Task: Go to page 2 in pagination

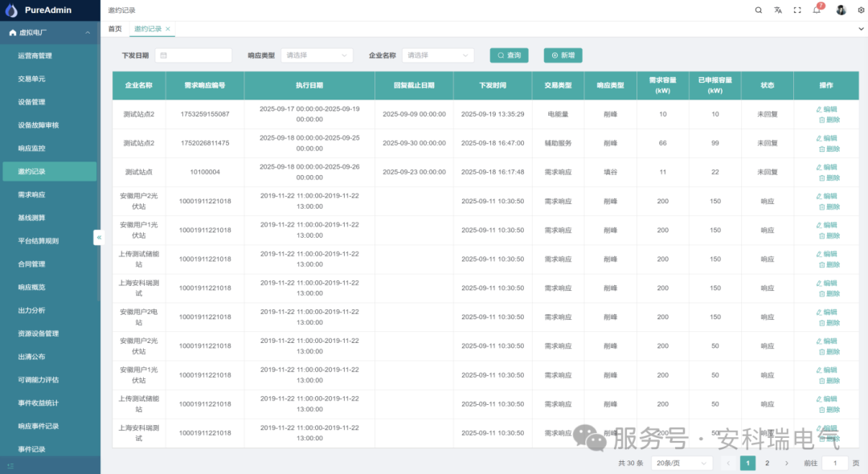Action: click(767, 463)
